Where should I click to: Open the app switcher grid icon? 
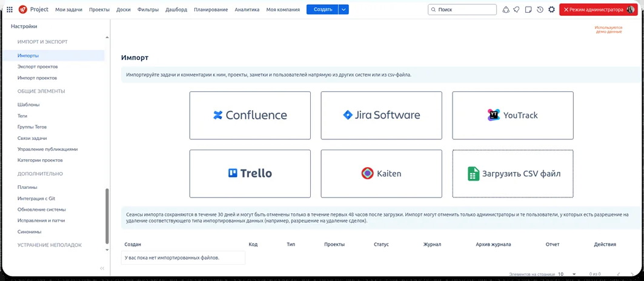(x=10, y=10)
